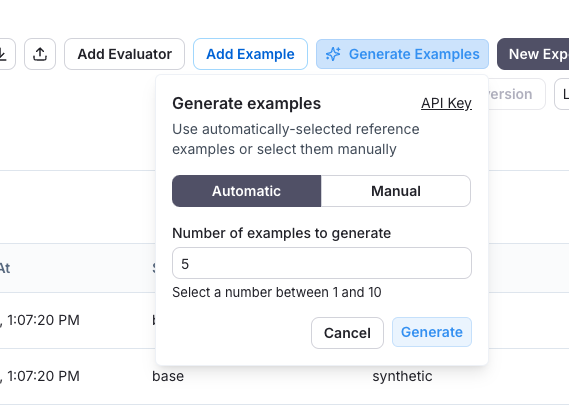Click the 'synthetic' table cell

click(402, 376)
